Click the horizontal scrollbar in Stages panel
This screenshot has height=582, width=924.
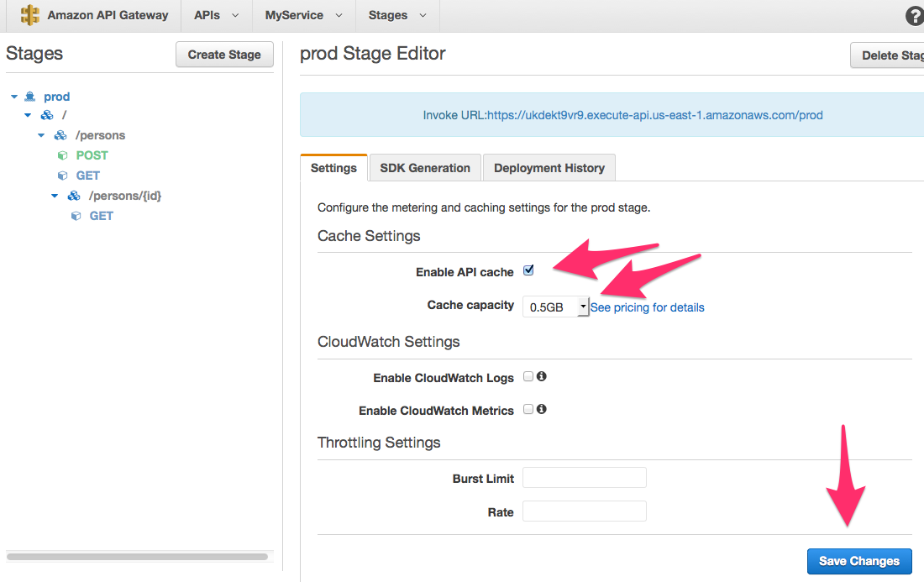click(x=137, y=556)
